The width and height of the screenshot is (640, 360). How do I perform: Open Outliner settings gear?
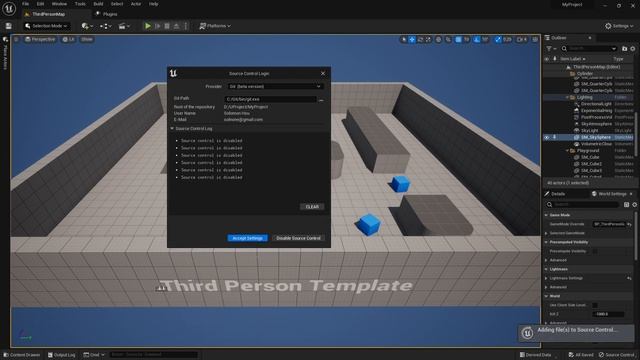pyautogui.click(x=633, y=49)
